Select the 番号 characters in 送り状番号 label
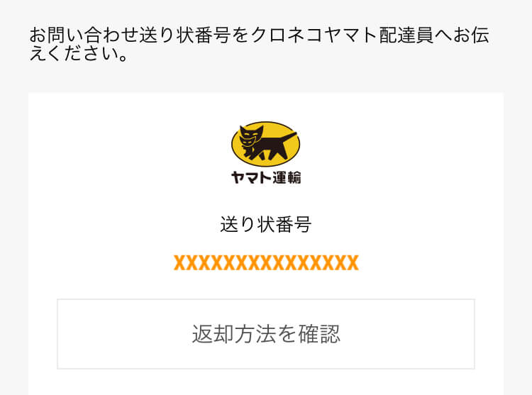 point(293,225)
